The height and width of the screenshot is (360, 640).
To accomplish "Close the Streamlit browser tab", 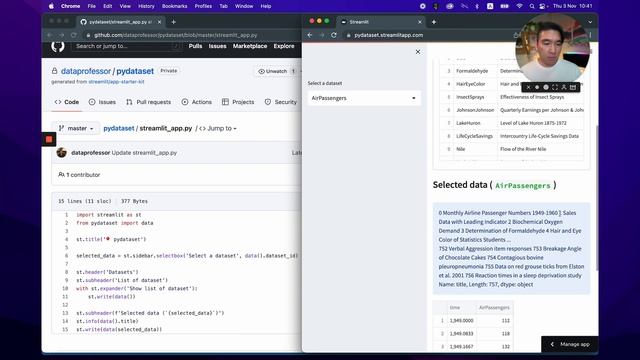I will click(420, 22).
